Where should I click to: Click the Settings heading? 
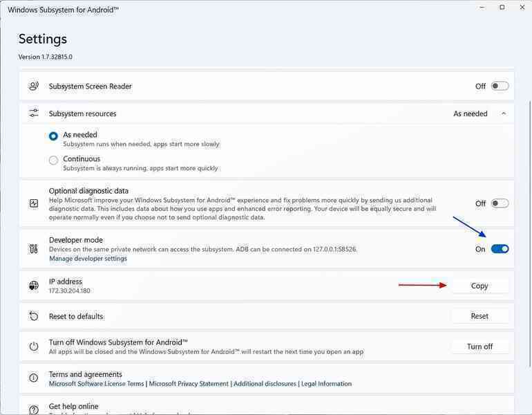click(42, 39)
